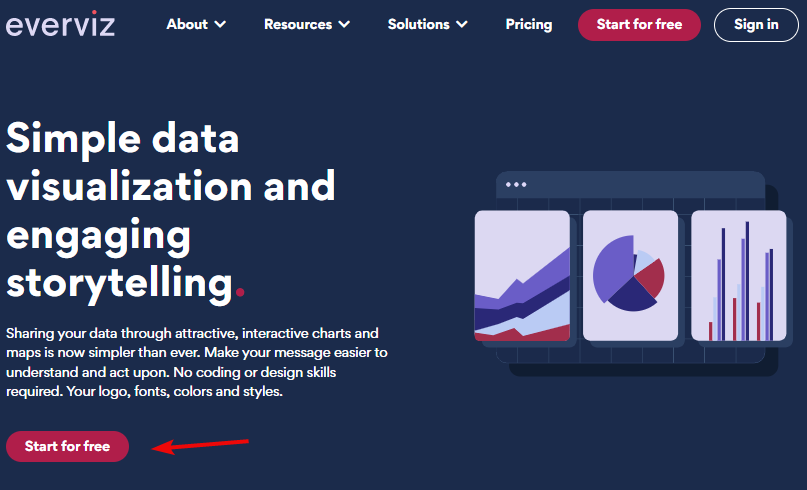Select the area chart illustration card
The height and width of the screenshot is (490, 807).
tap(522, 275)
